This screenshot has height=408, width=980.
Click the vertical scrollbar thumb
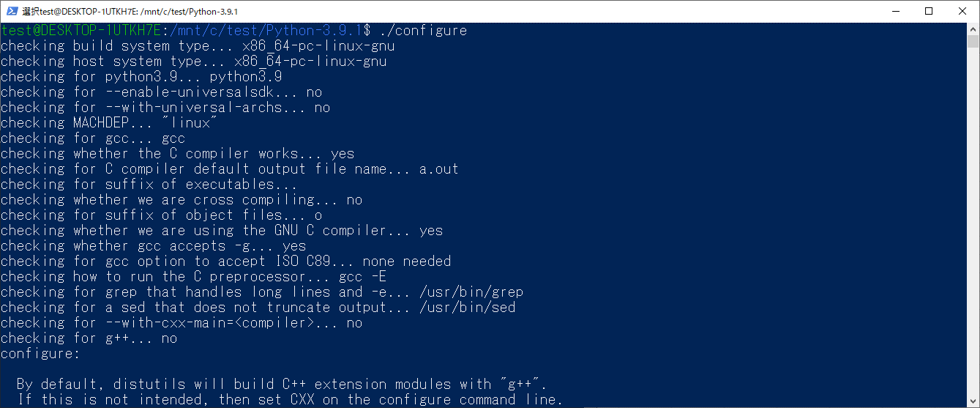click(973, 42)
